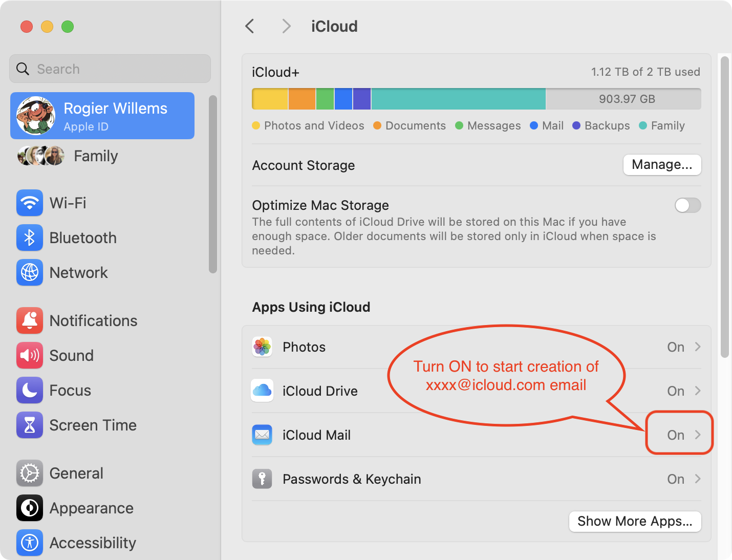Viewport: 732px width, 560px height.
Task: Click the iCloud Mail row label
Action: click(x=316, y=435)
